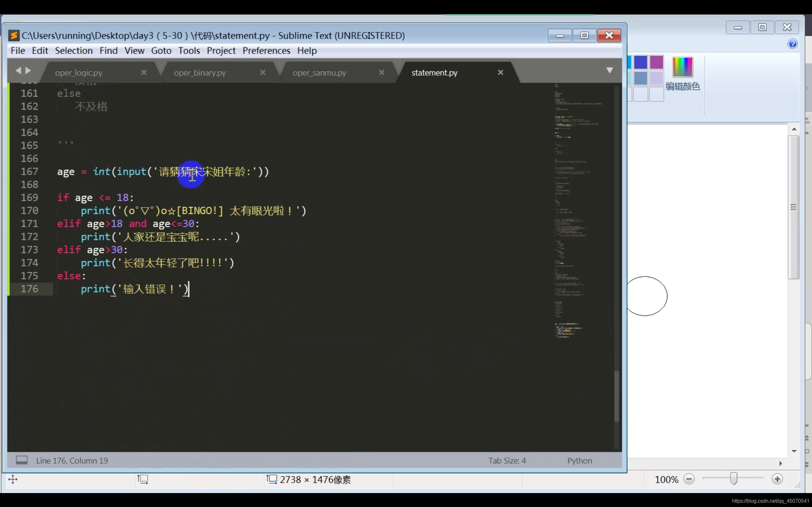Close the oper_sanmu.py tab
The height and width of the screenshot is (507, 812).
[x=382, y=73]
